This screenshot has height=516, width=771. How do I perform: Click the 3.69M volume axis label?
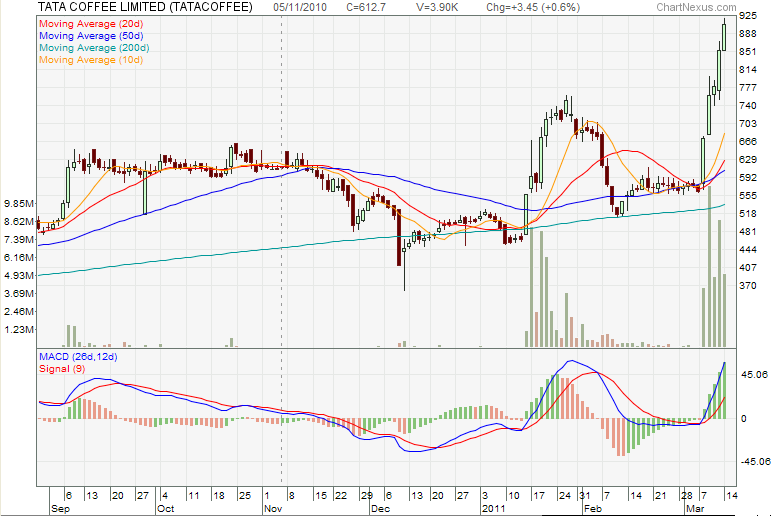click(19, 293)
